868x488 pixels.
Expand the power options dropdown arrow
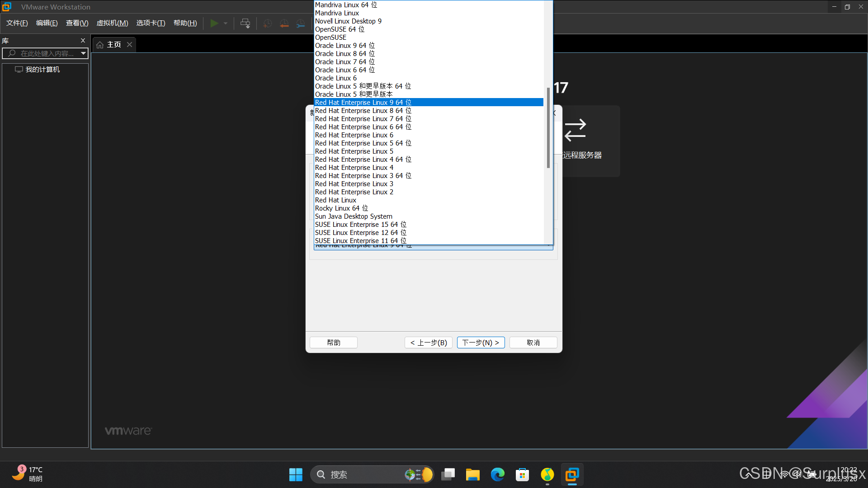point(226,23)
